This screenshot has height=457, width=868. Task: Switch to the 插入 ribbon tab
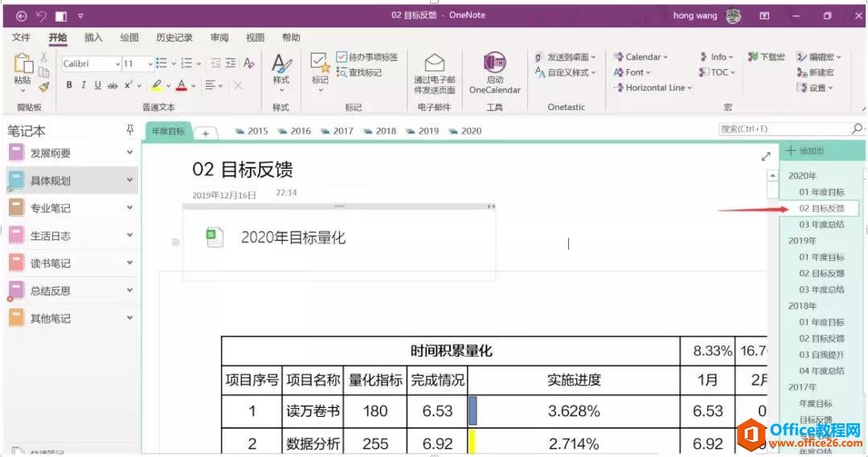[93, 38]
